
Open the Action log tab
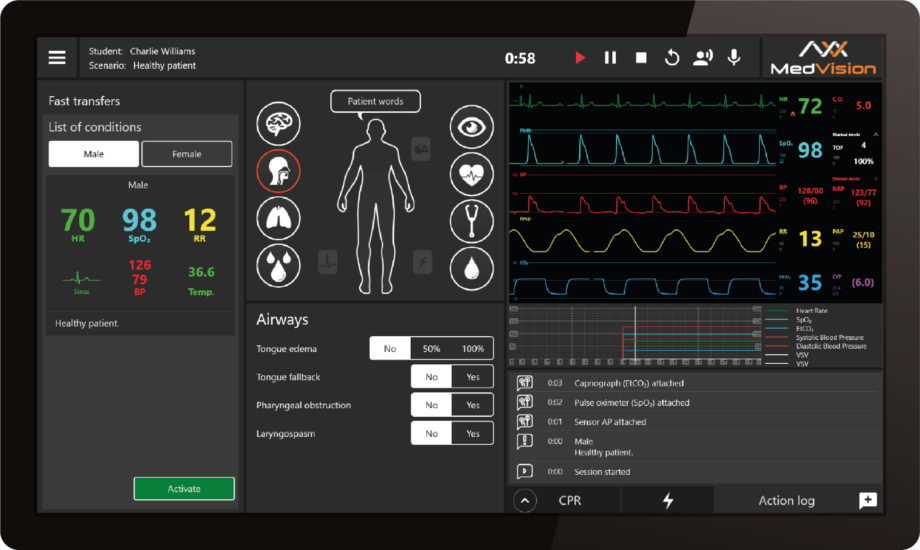pos(786,500)
